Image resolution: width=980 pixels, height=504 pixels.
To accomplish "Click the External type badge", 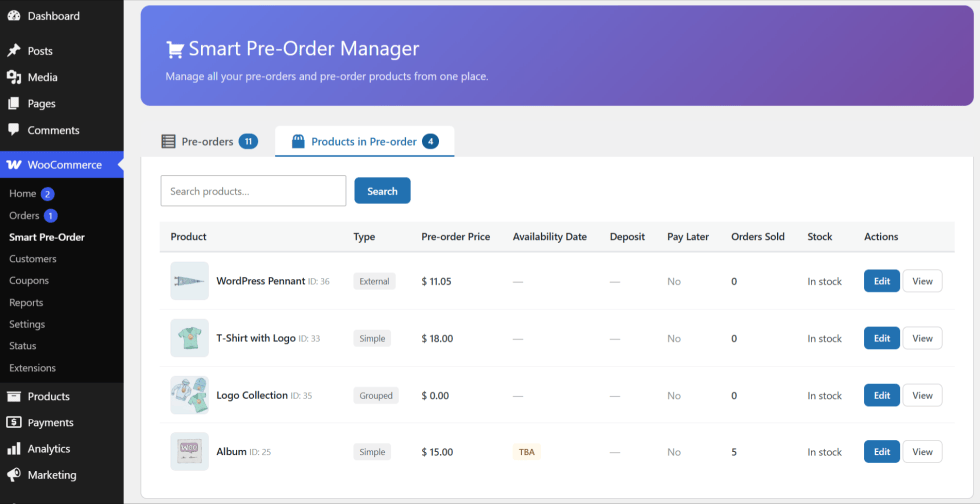I will coord(374,281).
